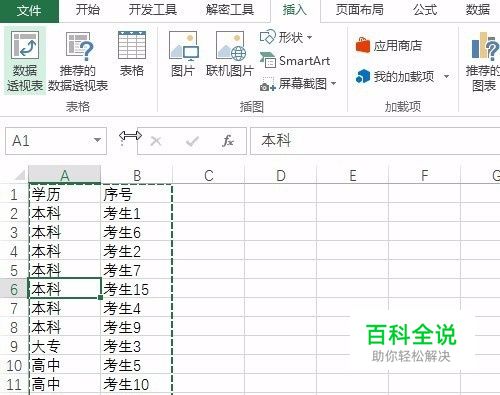This screenshot has width=500, height=395.
Task: Select column D header
Action: click(281, 175)
